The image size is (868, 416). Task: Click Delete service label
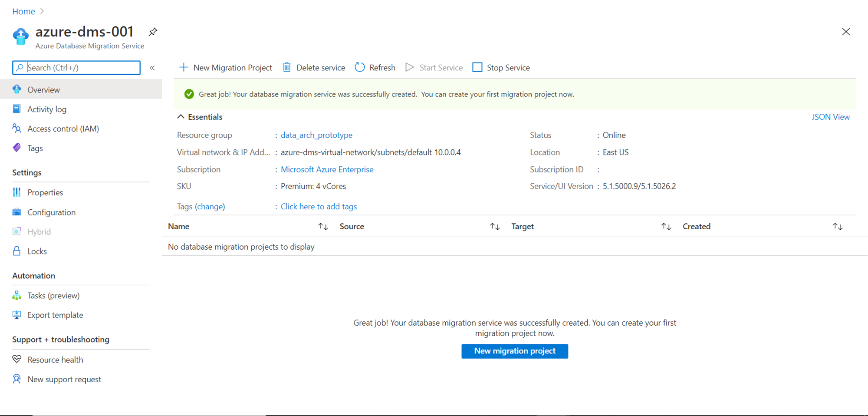coord(321,68)
